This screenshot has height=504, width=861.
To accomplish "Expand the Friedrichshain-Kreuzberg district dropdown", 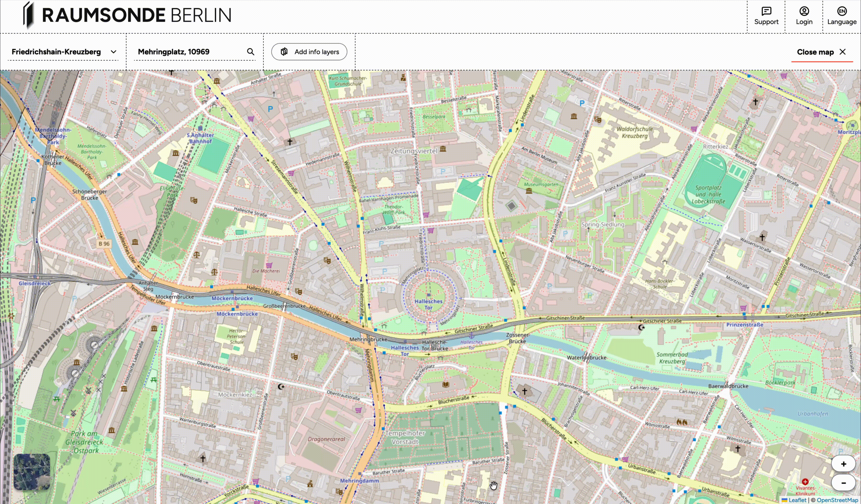I will (56, 52).
